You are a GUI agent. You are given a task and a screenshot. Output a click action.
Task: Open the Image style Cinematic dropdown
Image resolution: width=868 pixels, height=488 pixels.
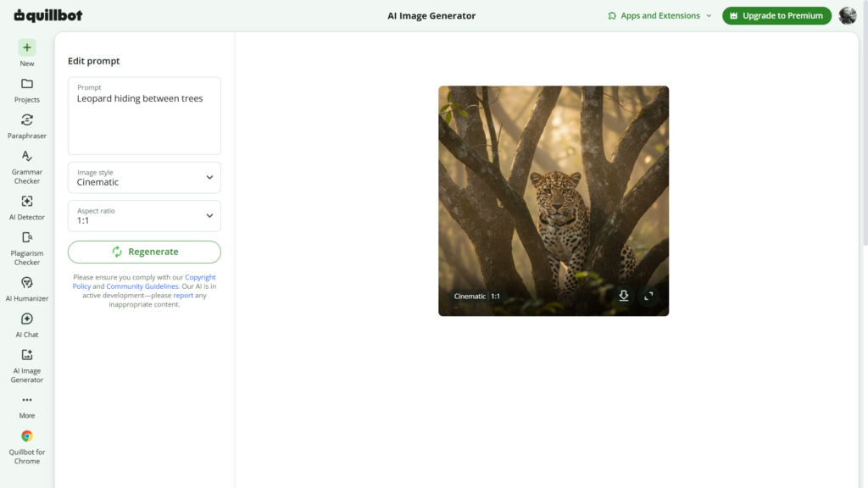pos(144,178)
